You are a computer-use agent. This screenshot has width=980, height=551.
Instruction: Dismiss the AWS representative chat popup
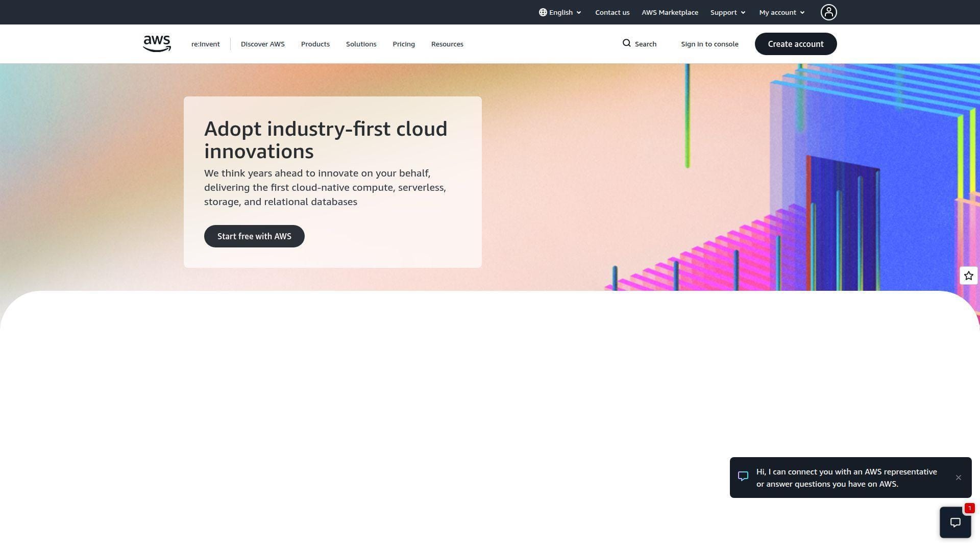(958, 478)
